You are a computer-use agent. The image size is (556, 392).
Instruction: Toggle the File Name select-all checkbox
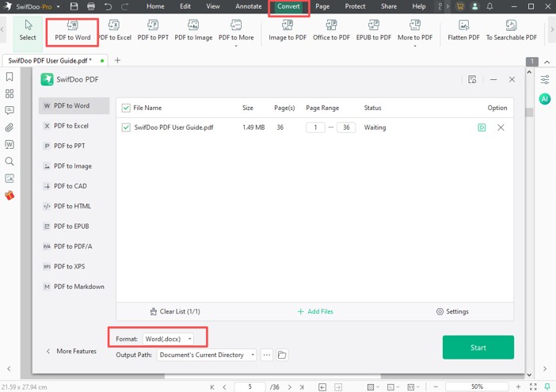point(126,108)
